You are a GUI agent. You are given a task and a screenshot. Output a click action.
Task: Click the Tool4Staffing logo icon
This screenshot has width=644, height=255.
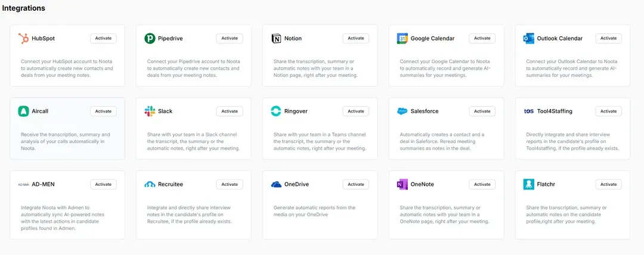[528, 111]
